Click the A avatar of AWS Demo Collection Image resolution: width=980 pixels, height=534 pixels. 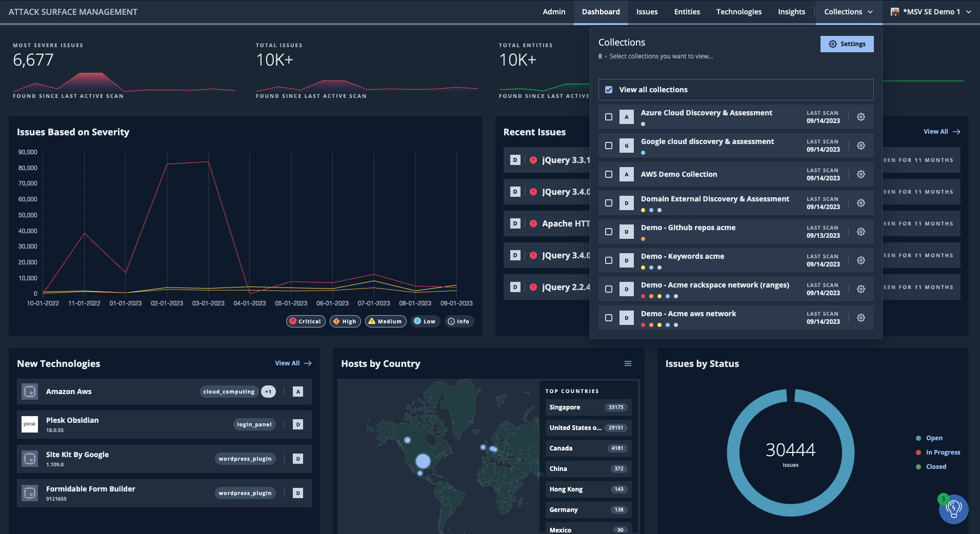point(626,174)
